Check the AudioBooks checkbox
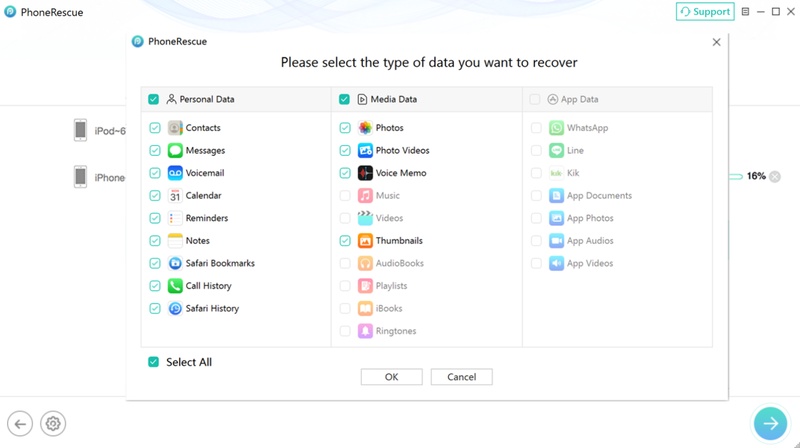Screen dimensions: 800x448 (345, 263)
